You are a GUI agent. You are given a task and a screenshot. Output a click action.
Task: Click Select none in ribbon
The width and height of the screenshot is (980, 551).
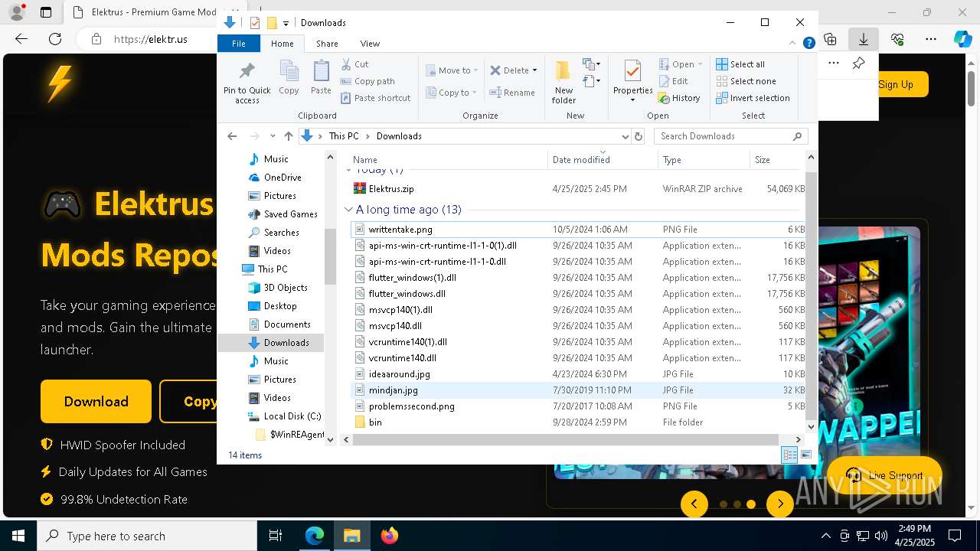coord(746,81)
